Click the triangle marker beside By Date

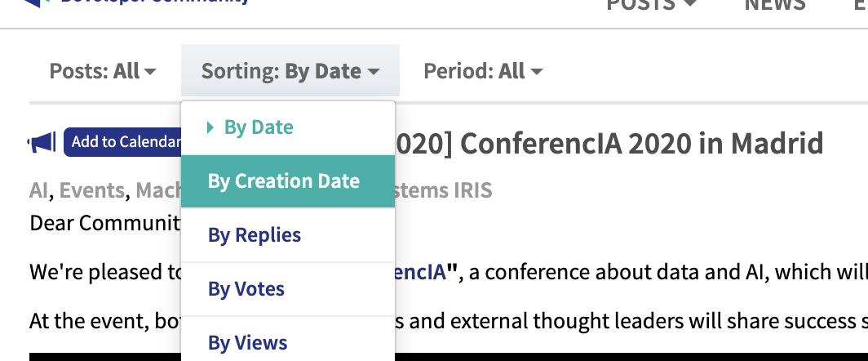(x=210, y=127)
